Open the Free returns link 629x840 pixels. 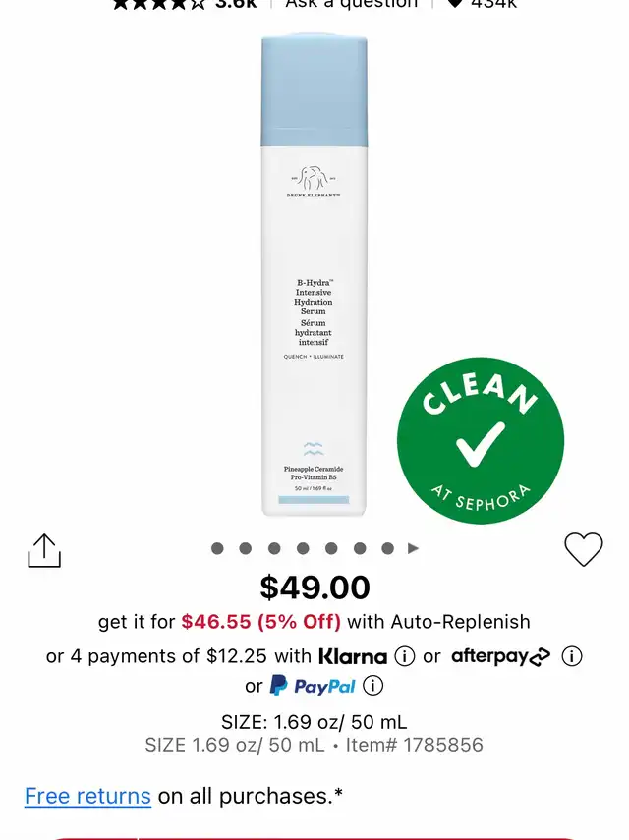(87, 796)
